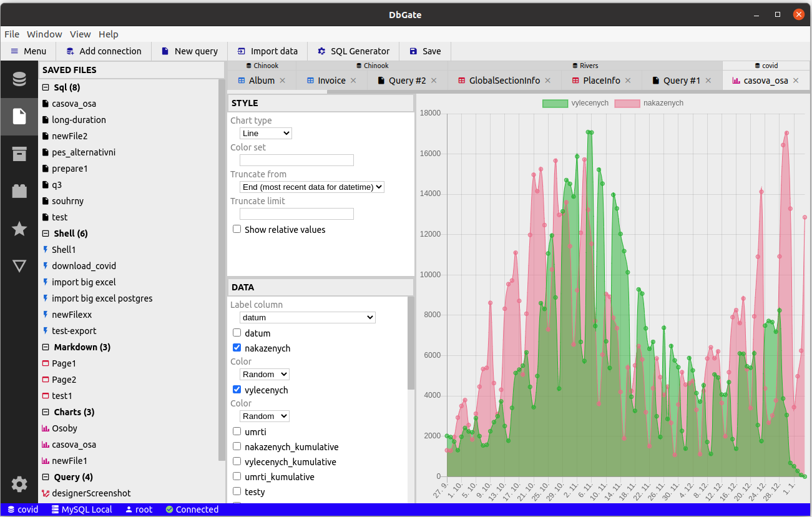Viewport: 812px width, 517px height.
Task: Click the SQL Generator button
Action: (x=353, y=51)
